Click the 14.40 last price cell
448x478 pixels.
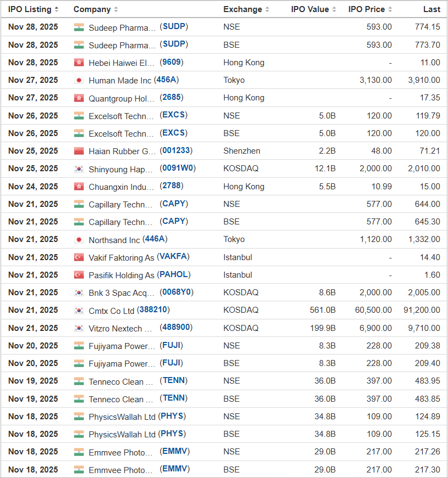click(x=430, y=257)
